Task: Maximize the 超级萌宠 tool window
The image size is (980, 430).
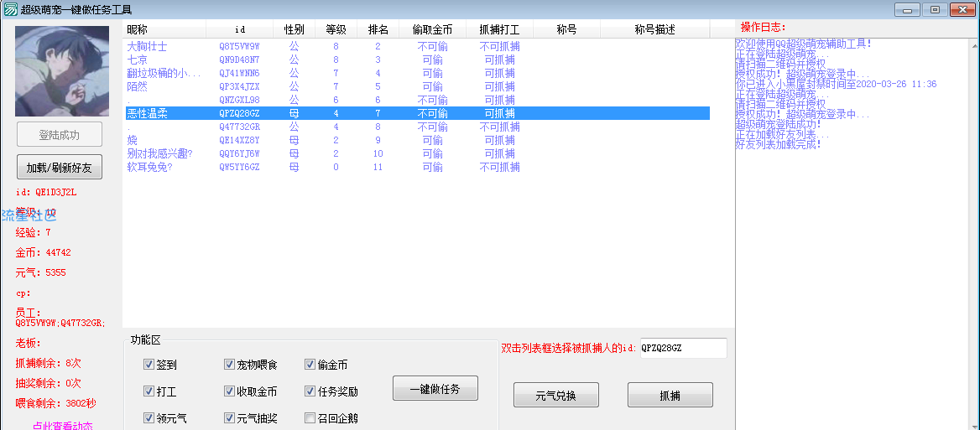Action: tap(932, 9)
